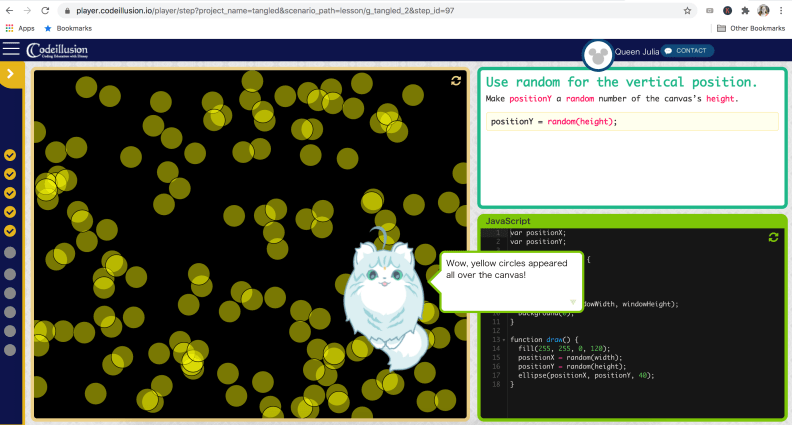The height and width of the screenshot is (425, 792).
Task: Click the speech bubble text about yellow circles
Action: pos(507,269)
